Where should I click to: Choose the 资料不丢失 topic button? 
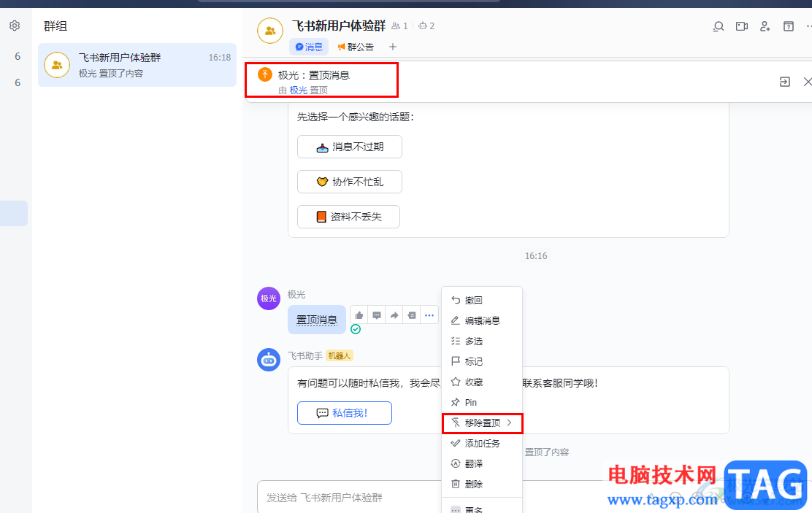pyautogui.click(x=348, y=217)
